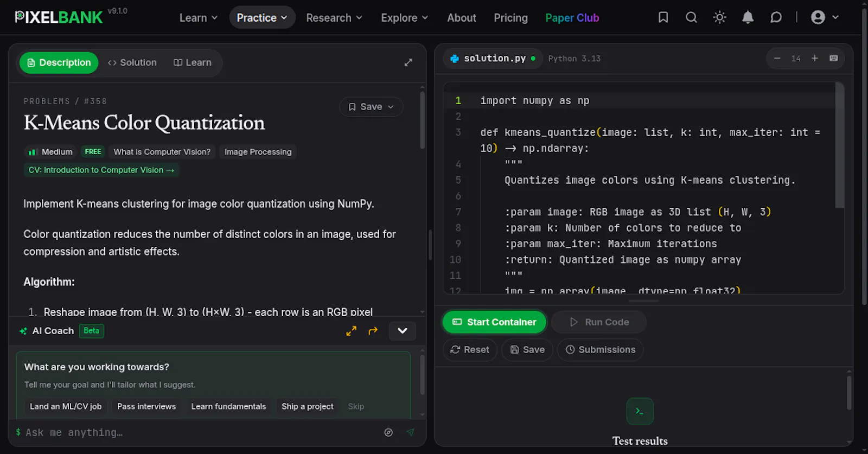
Task: Send message with paper plane icon
Action: [410, 432]
